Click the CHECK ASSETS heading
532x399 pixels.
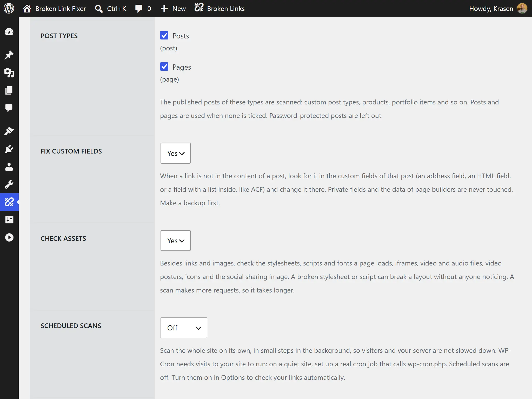tap(63, 238)
